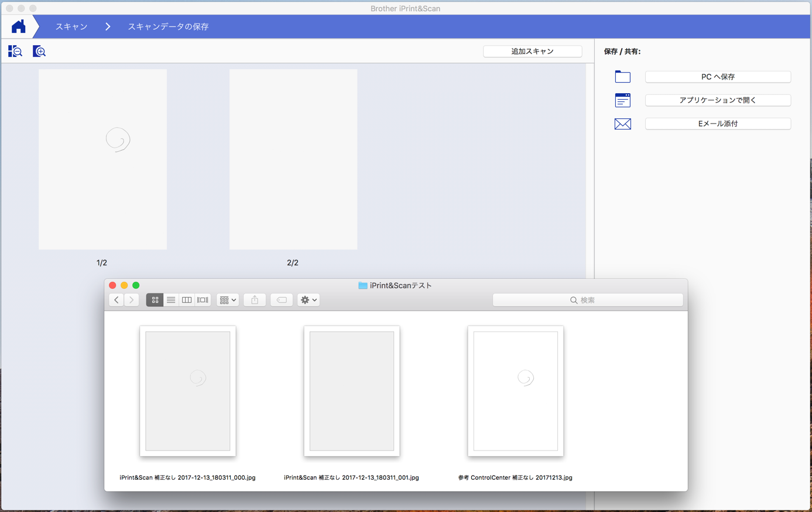Screen dimensions: 812x512
Task: Click the zoom in preview icon
Action: coord(39,52)
